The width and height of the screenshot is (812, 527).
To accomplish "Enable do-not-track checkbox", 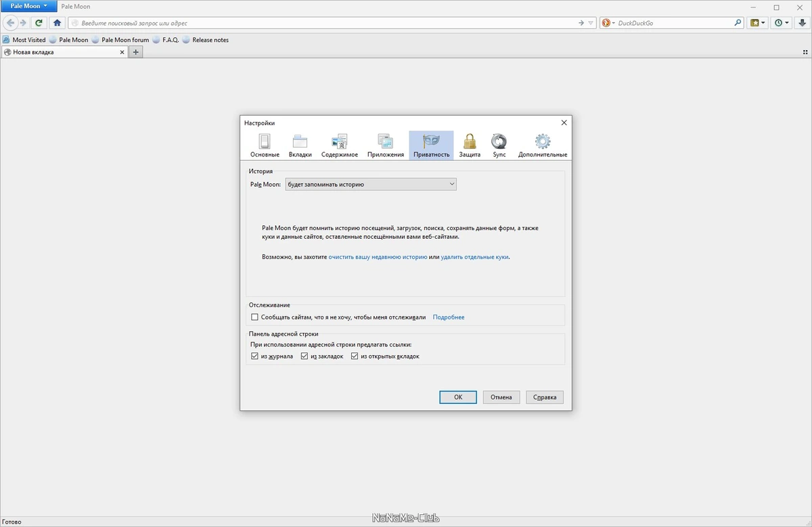I will tap(254, 317).
